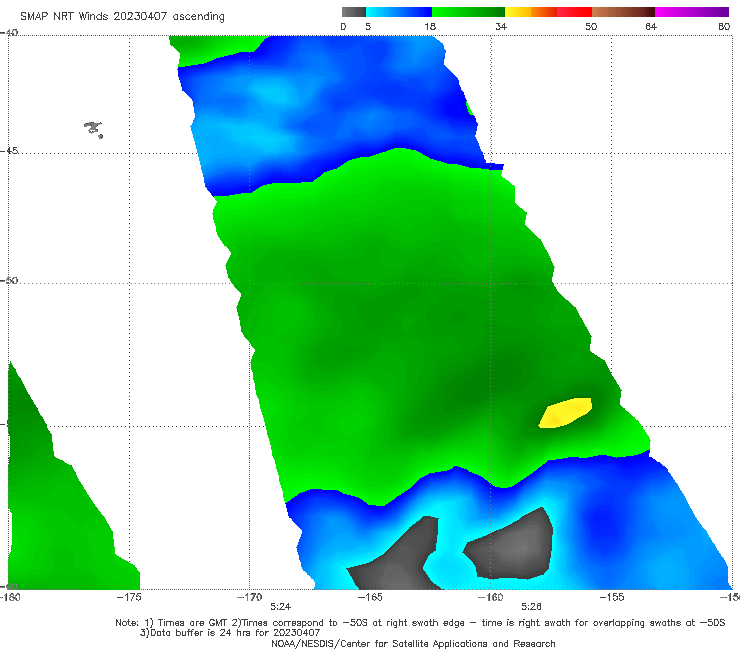Click the color bar label "18"
The width and height of the screenshot is (740, 650).
coord(430,26)
